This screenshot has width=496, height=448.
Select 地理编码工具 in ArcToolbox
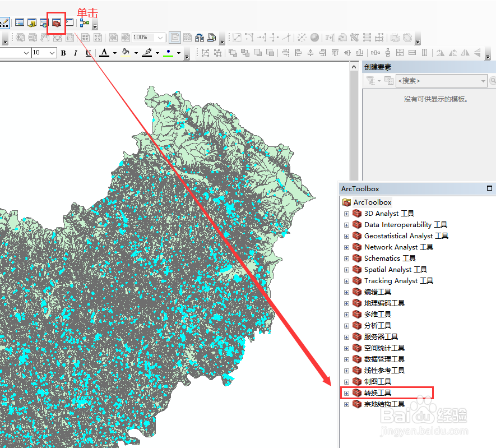pos(384,303)
